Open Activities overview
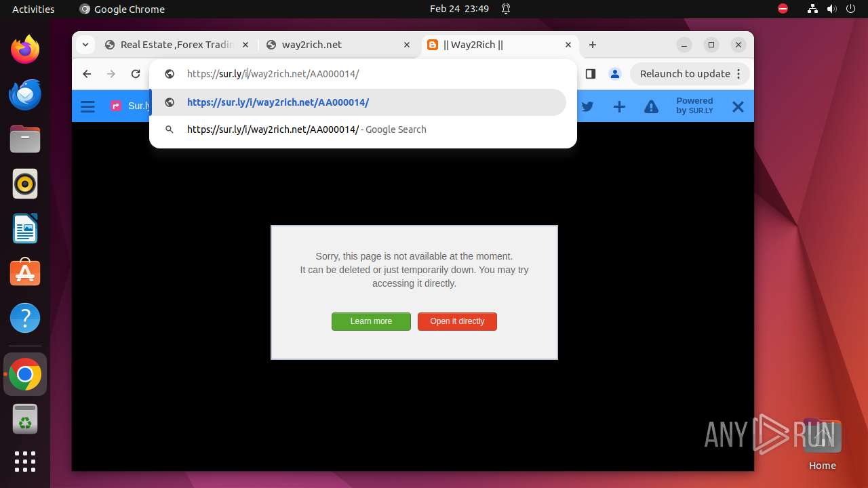 (33, 9)
